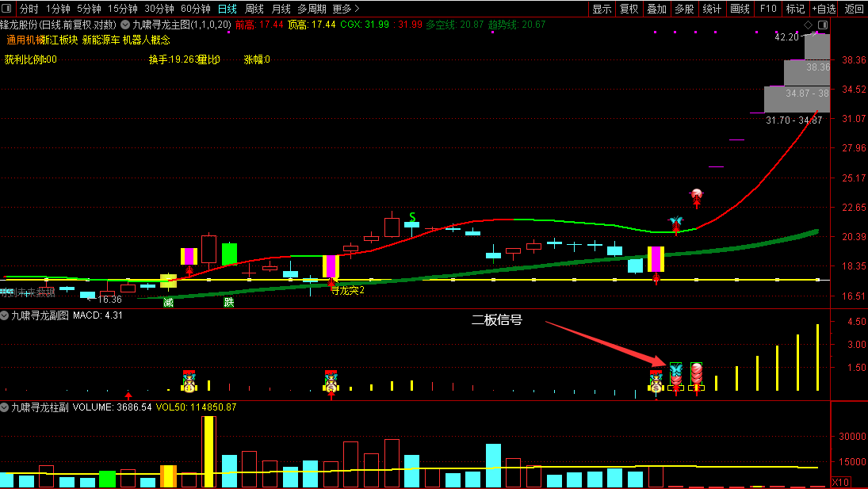Click the red ball signal above the trend line
This screenshot has width=868, height=489.
[x=697, y=194]
